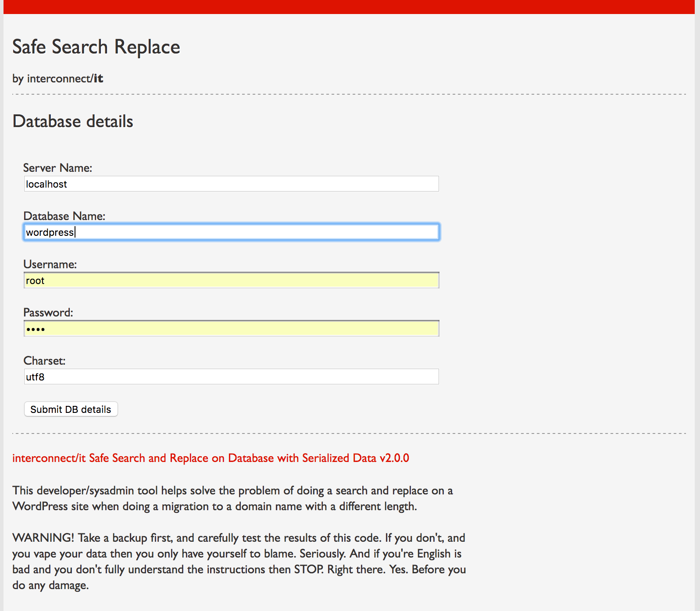Image resolution: width=700 pixels, height=611 pixels.
Task: Open the red interconnect/it Safe Search and Replace v2.0.0 link
Action: tap(211, 458)
